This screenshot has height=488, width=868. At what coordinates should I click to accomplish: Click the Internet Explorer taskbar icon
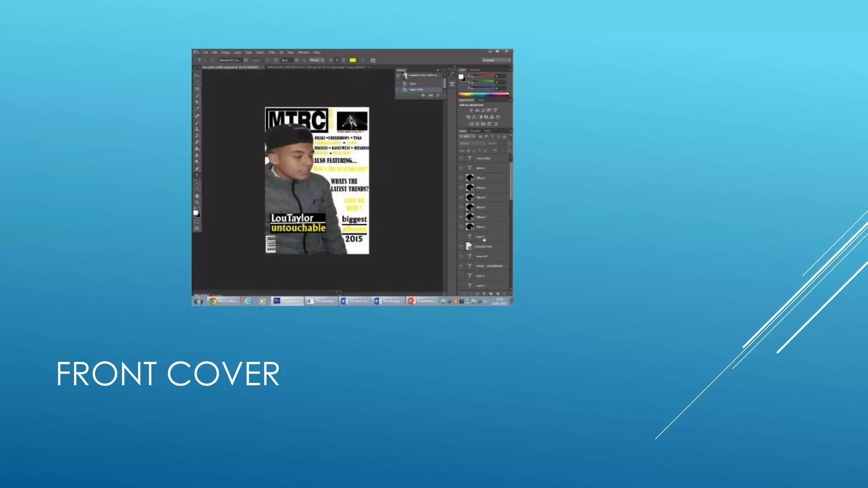point(248,301)
